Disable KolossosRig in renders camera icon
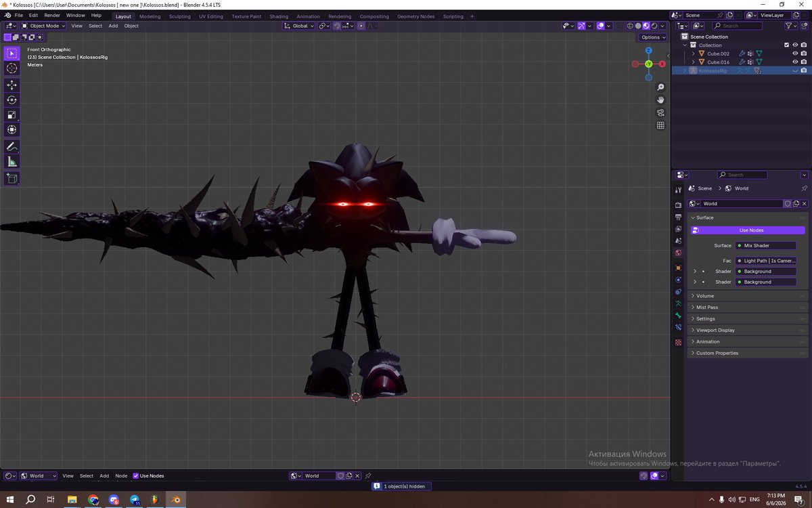This screenshot has width=812, height=508. [804, 70]
